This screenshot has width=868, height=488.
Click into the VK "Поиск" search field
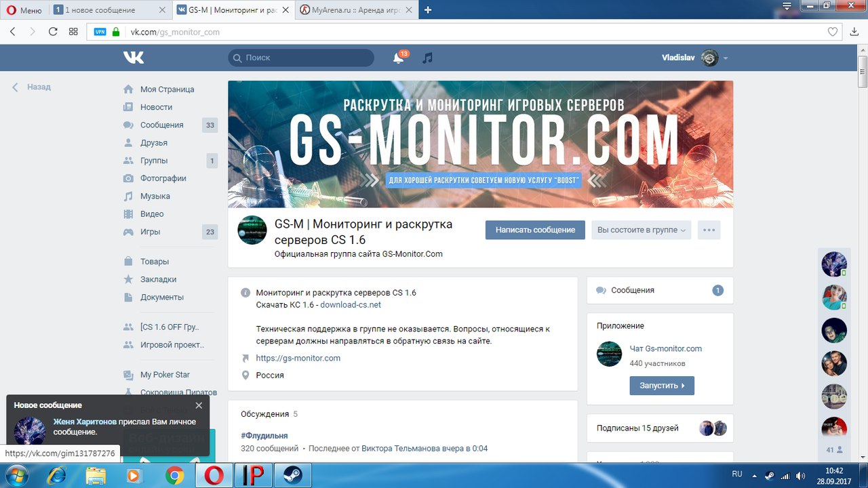301,58
